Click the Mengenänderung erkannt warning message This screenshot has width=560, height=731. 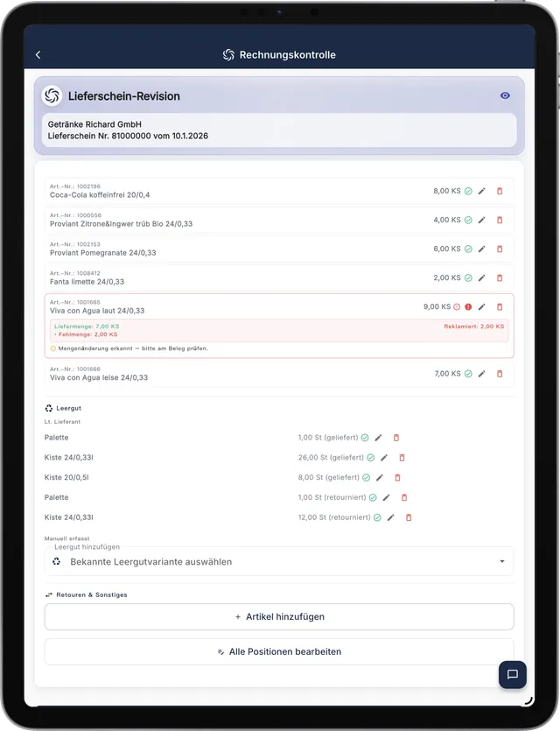(133, 348)
